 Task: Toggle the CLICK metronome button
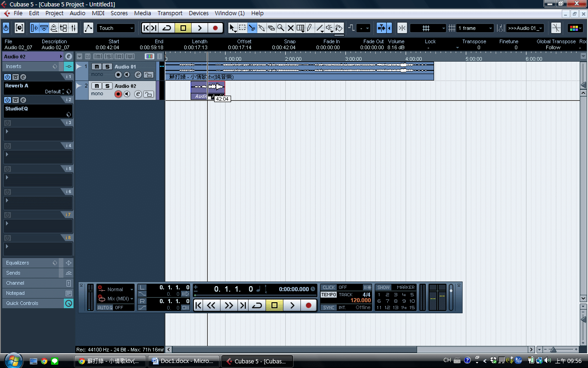[328, 287]
